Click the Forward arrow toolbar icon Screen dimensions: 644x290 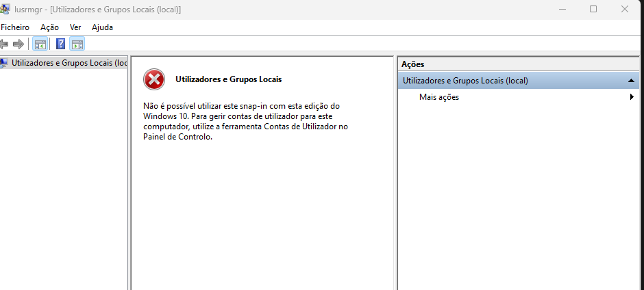point(18,44)
